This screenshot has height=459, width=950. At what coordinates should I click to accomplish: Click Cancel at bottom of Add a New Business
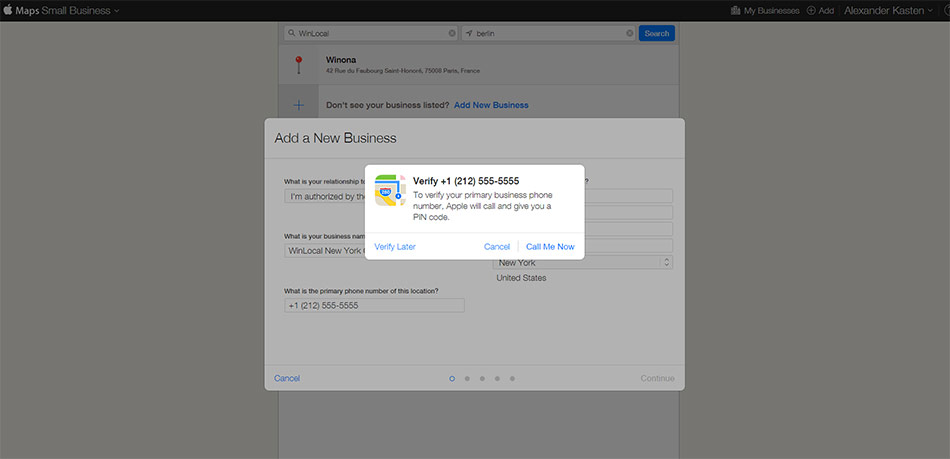pyautogui.click(x=287, y=378)
